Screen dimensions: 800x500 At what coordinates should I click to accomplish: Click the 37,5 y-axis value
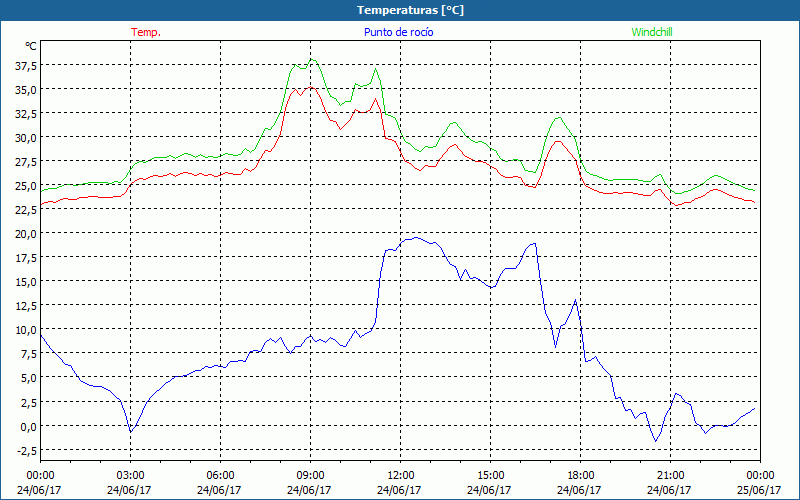tap(26, 65)
